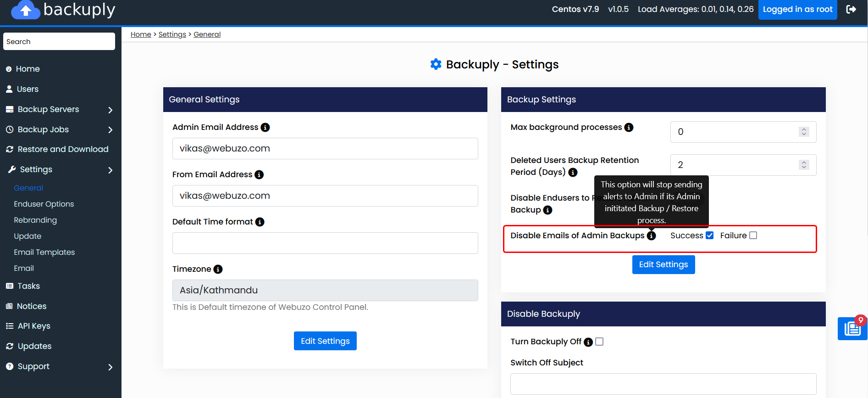This screenshot has height=398, width=868.
Task: Go to Restore and Download page
Action: (63, 149)
